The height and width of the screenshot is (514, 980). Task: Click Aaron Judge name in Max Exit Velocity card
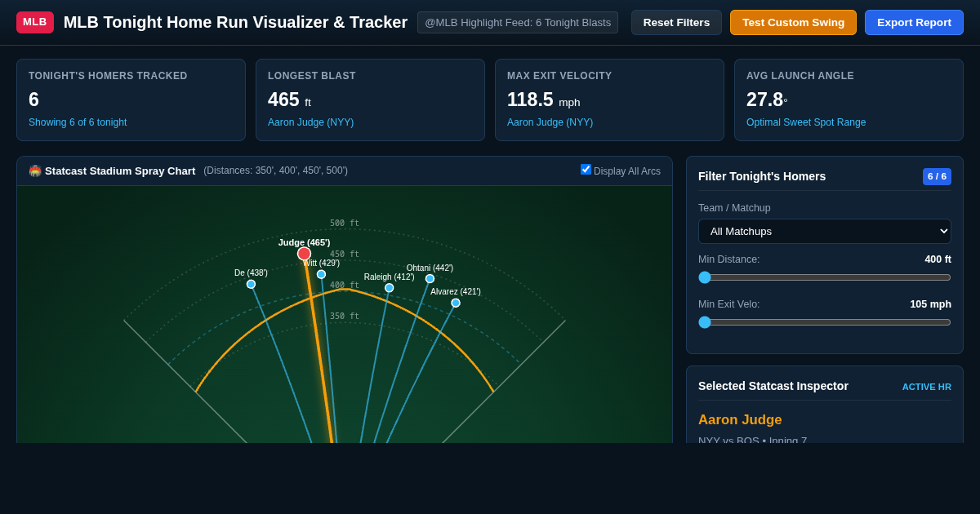[550, 122]
